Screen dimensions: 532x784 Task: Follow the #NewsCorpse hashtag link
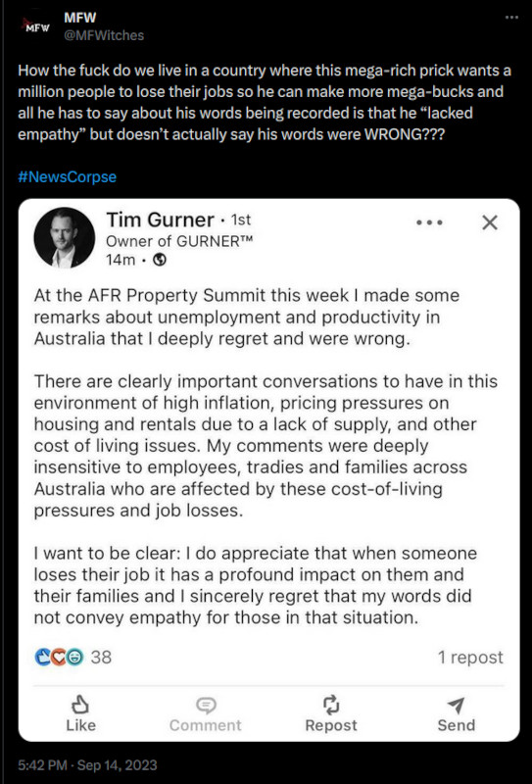tap(67, 177)
